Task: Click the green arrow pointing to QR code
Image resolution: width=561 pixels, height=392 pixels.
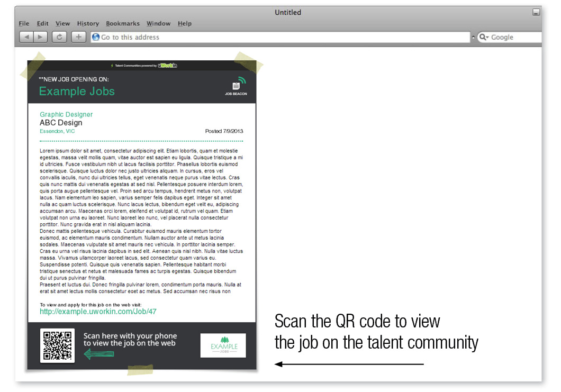Action: (99, 354)
